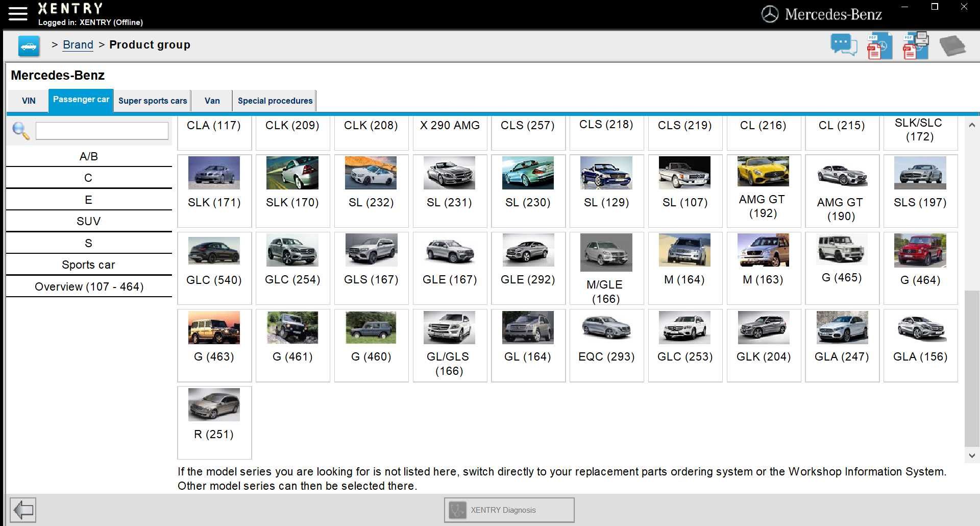This screenshot has width=980, height=526.
Task: Select the GLC (253) model
Action: [685, 345]
